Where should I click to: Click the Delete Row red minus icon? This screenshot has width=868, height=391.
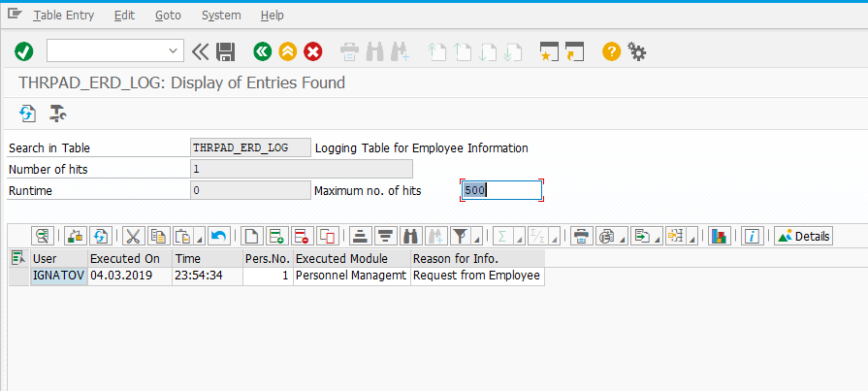(304, 237)
